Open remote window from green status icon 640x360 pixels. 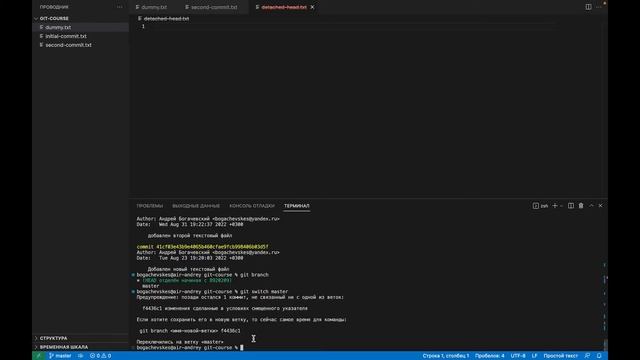click(39, 356)
